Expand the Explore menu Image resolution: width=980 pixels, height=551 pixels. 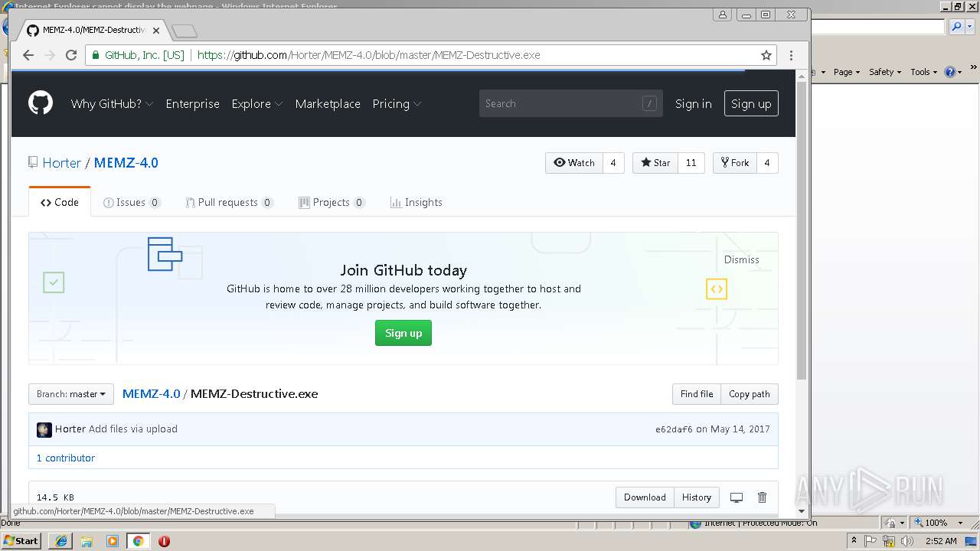[257, 104]
